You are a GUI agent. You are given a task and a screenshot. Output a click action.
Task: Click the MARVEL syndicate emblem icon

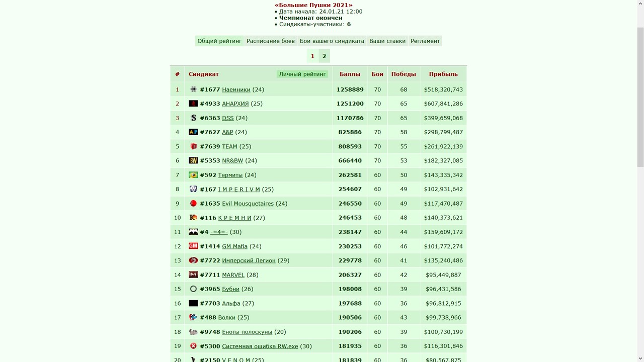point(193,275)
